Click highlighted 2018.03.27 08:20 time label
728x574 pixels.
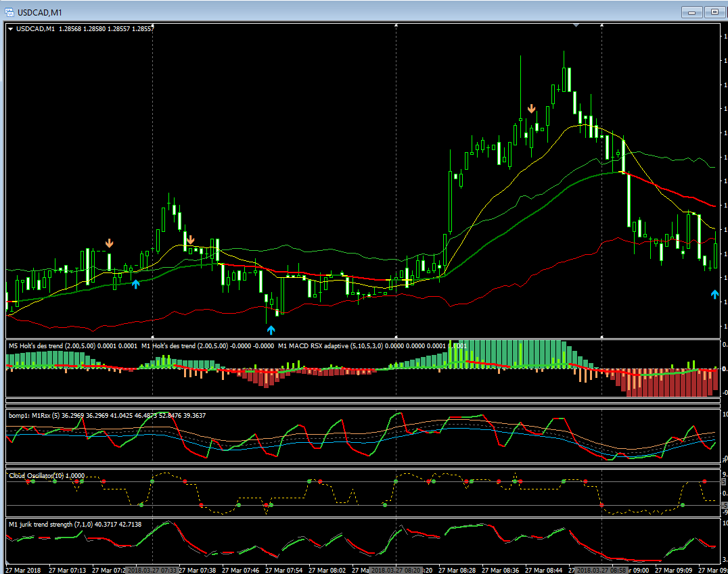[x=396, y=570]
